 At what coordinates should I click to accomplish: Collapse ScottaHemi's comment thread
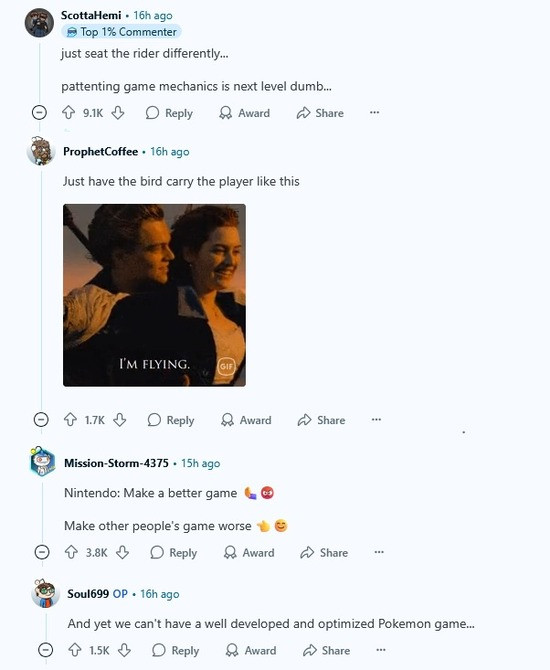tap(39, 113)
